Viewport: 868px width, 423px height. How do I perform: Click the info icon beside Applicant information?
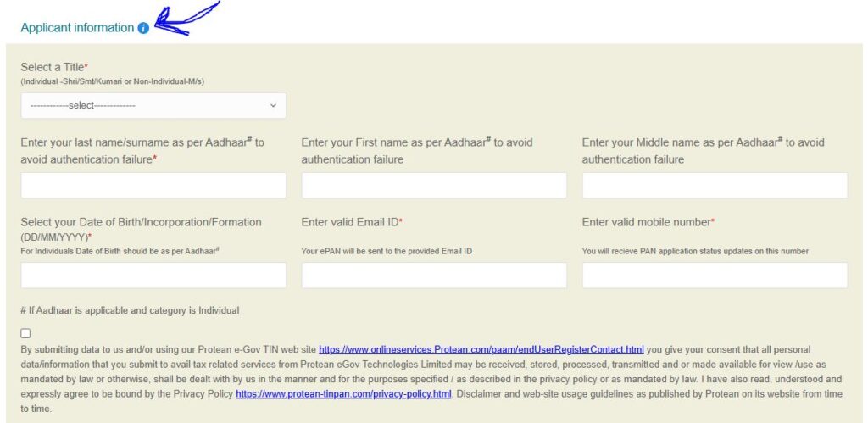point(143,28)
